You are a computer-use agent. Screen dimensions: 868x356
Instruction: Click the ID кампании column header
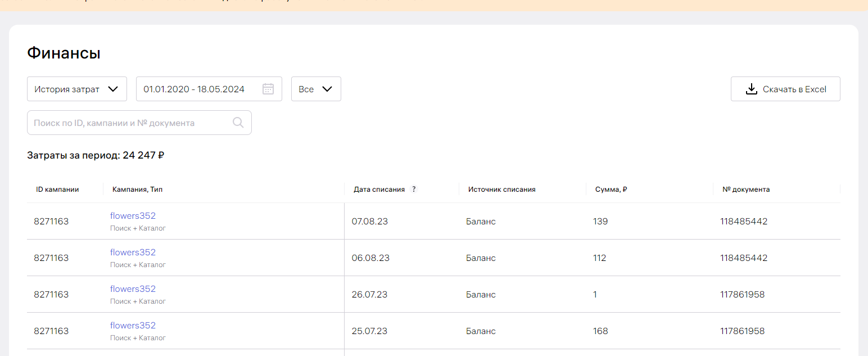click(x=57, y=190)
